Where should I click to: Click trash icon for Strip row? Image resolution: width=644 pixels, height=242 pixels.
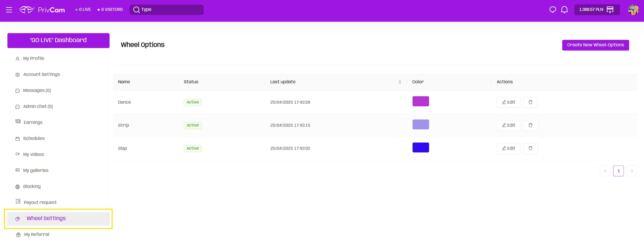(530, 125)
